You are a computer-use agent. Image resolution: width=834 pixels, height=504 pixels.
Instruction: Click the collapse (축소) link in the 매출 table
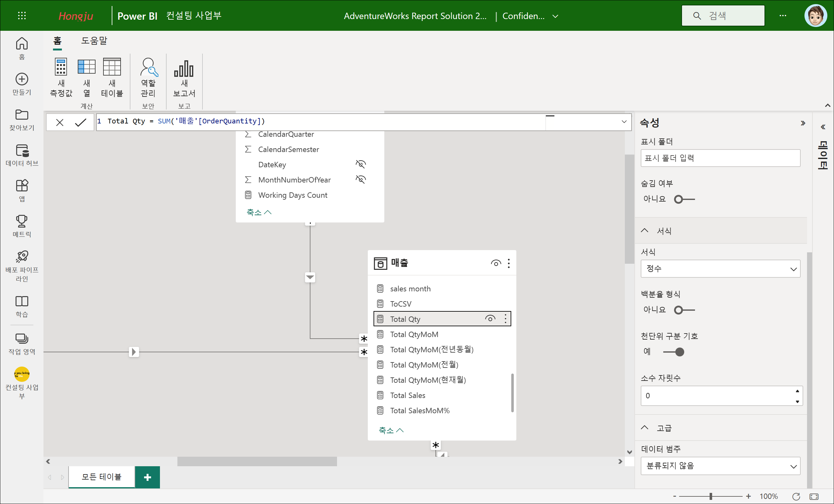[391, 430]
